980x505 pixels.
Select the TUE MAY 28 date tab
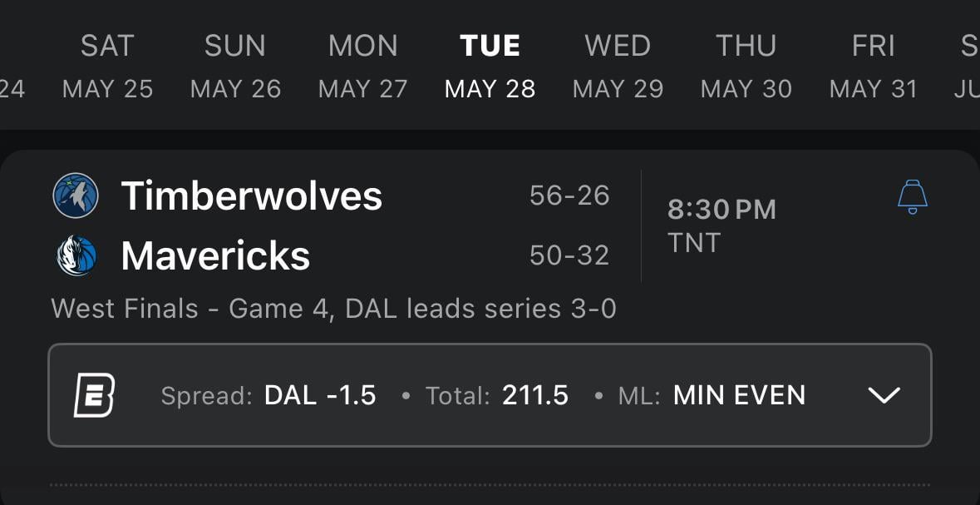490,67
